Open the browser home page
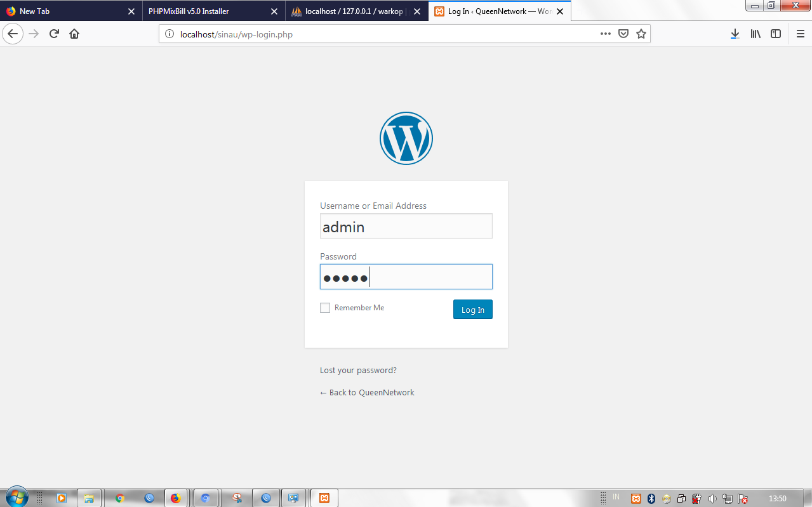Viewport: 812px width, 507px height. coord(74,34)
